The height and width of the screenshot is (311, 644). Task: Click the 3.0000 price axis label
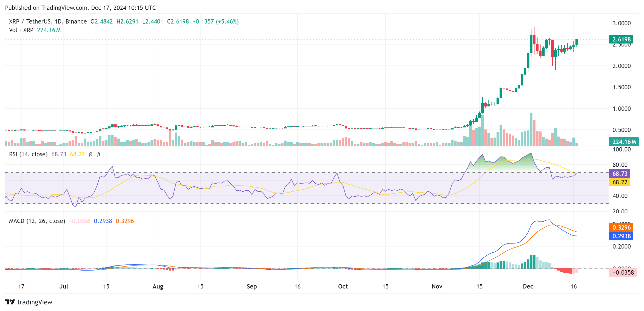(621, 23)
